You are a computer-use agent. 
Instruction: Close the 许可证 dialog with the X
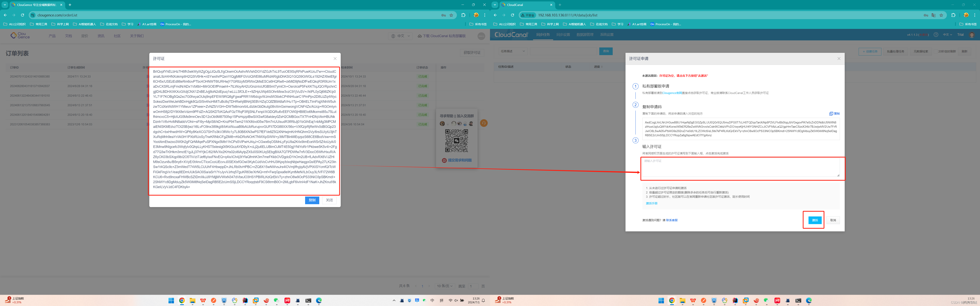pos(335,59)
